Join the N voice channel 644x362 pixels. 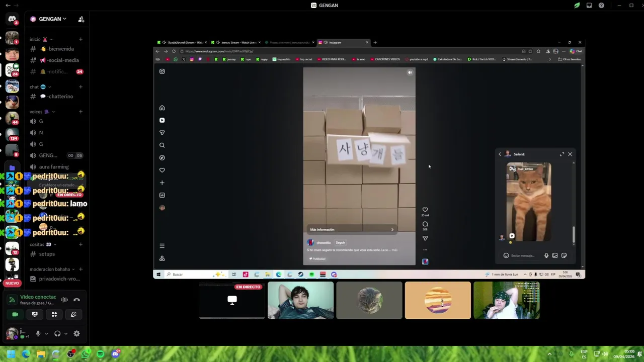57,133
